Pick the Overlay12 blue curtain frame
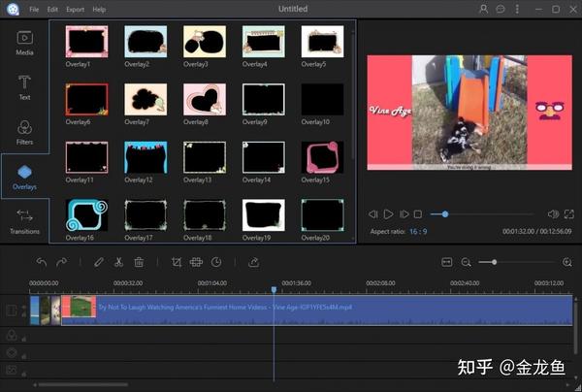The image size is (582, 392). [145, 157]
